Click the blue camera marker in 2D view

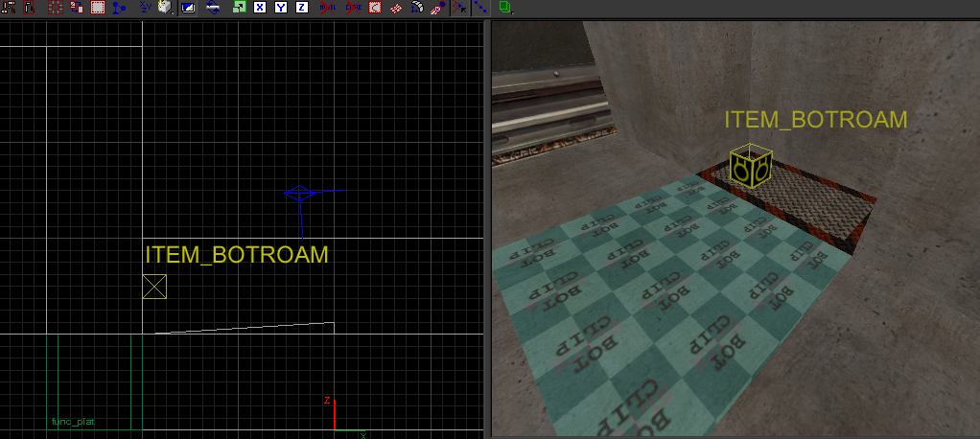pyautogui.click(x=300, y=194)
